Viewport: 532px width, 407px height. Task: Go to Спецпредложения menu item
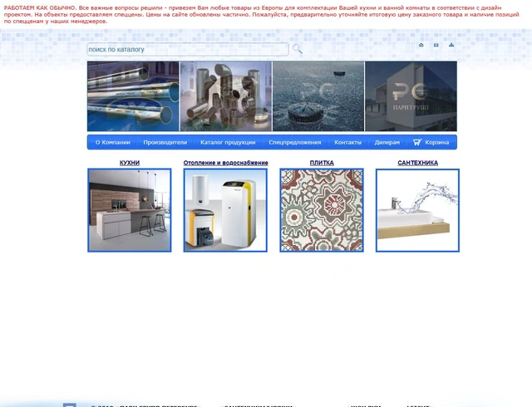point(295,143)
